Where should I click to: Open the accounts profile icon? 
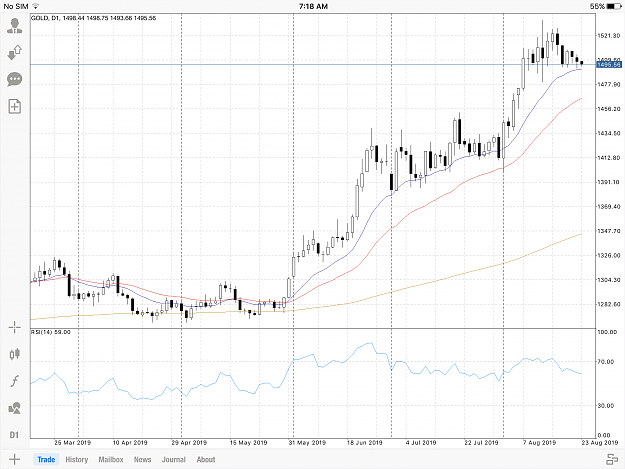[15, 26]
